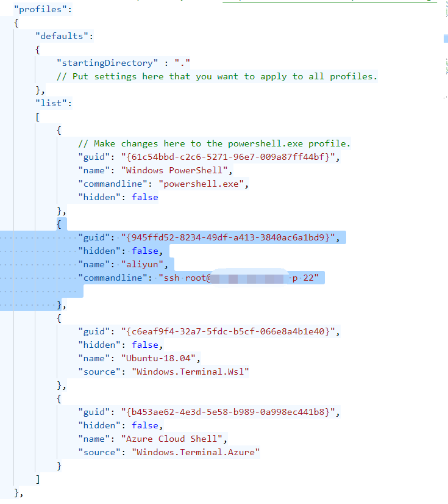The image size is (448, 504).
Task: Click the "Windows.Terminal.Azure" source value
Action: [196, 453]
